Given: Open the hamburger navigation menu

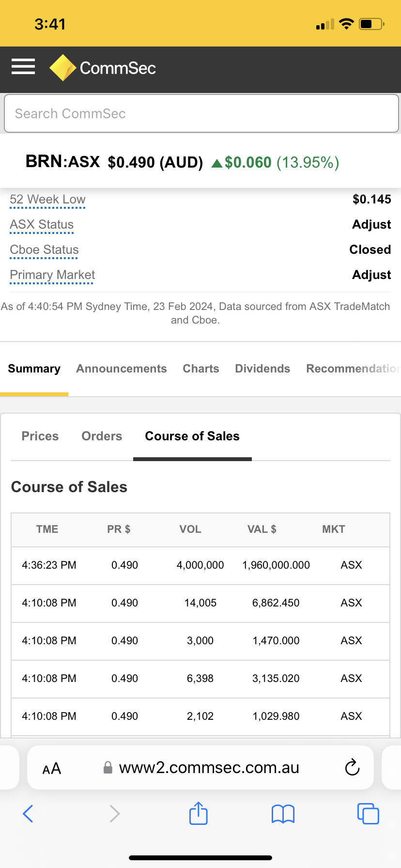Looking at the screenshot, I should click(23, 67).
